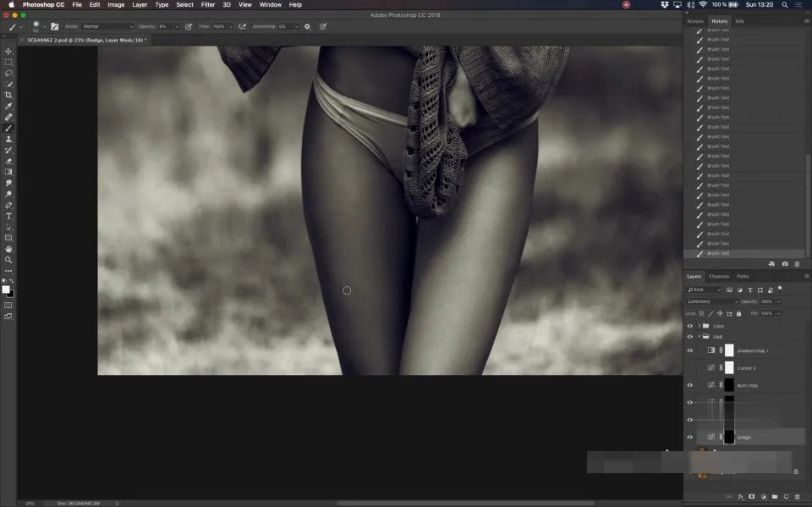Image resolution: width=812 pixels, height=507 pixels.
Task: Click the foreground color swatch
Action: 6,289
